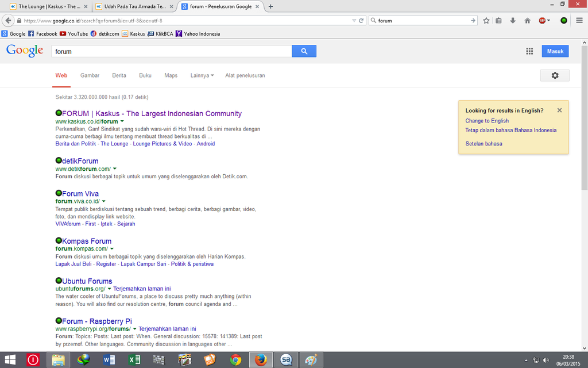588x368 pixels.
Task: Click the Google logo
Action: [25, 51]
